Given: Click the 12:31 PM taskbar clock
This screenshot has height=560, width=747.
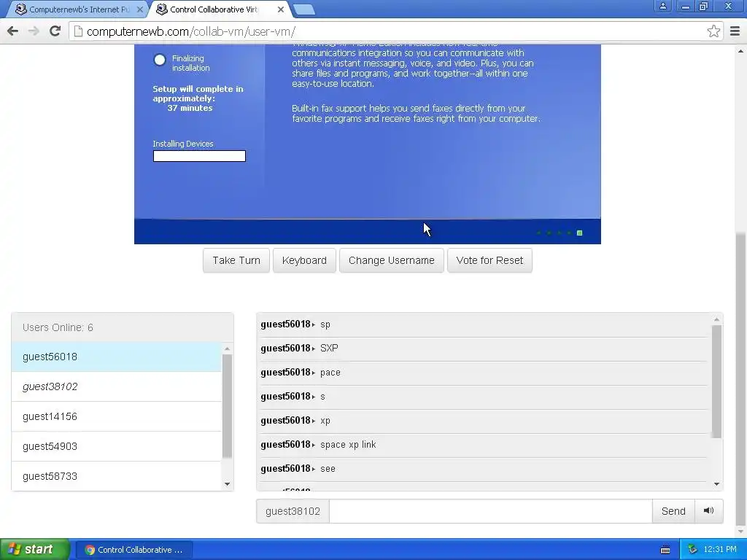Looking at the screenshot, I should pyautogui.click(x=720, y=550).
